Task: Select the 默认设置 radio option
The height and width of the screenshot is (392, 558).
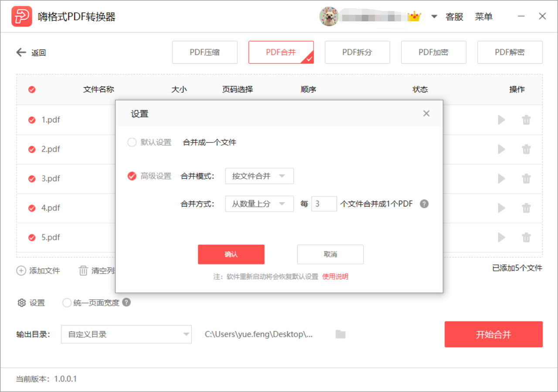Action: [132, 142]
